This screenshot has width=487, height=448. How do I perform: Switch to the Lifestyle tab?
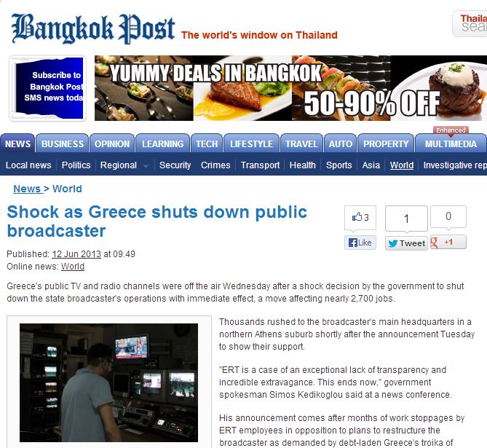point(251,144)
